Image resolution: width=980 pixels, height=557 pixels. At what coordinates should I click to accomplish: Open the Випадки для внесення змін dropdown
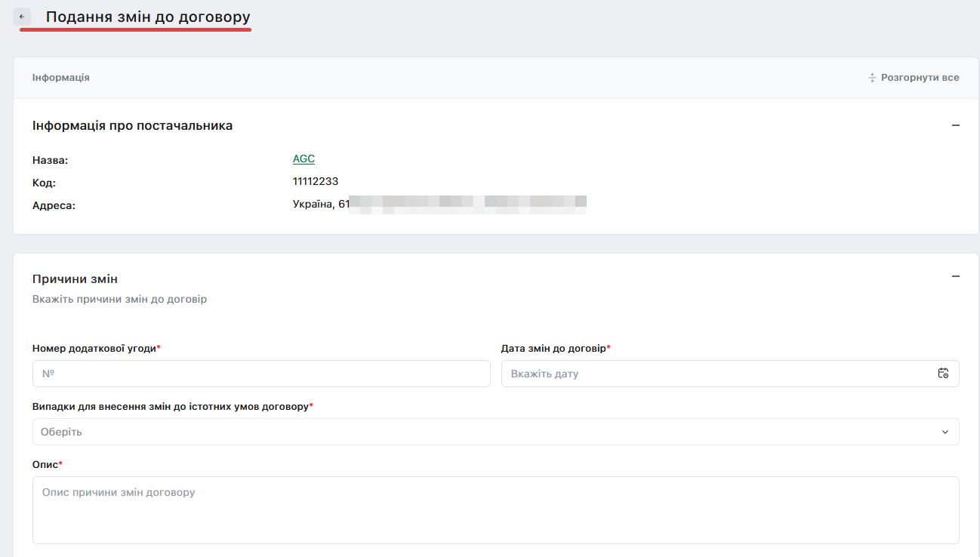pyautogui.click(x=496, y=432)
